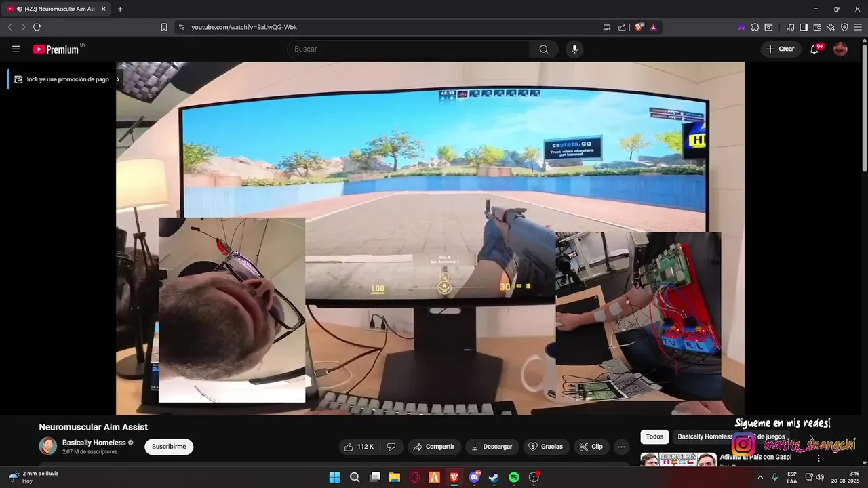Screen dimensions: 868x488
Task: Bookmark this page icon
Action: pos(164,27)
